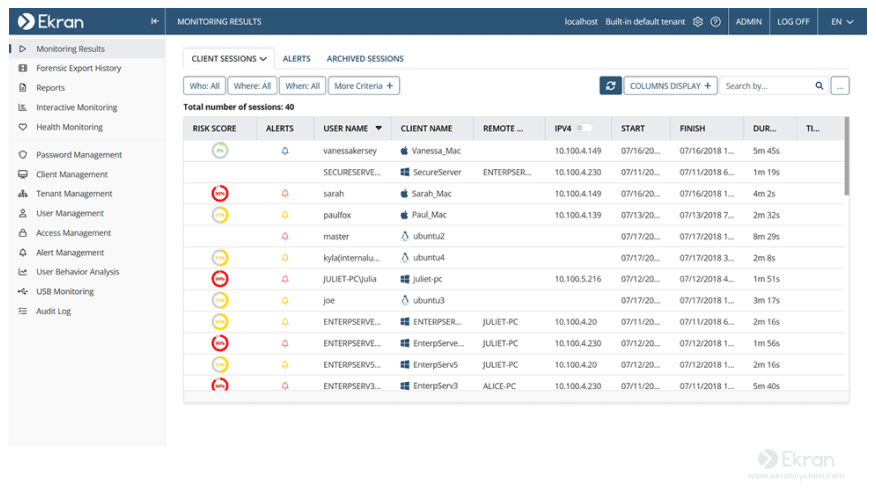Click the refresh sessions icon button
Viewport: 876px width, 490px height.
610,86
